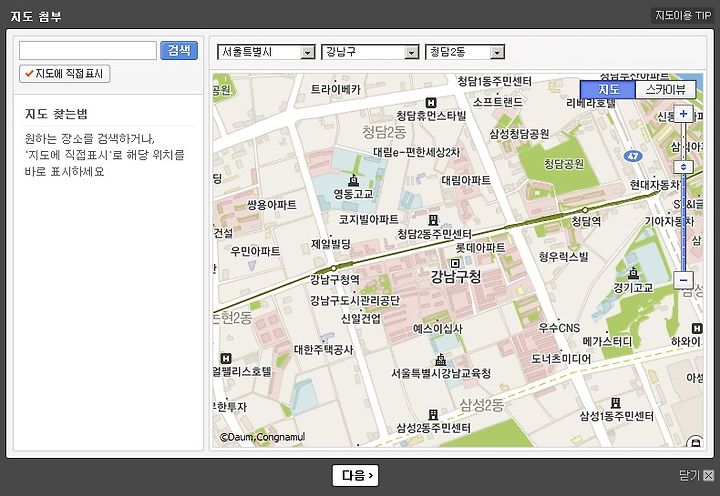Toggle 지도에 직접표시 option
Image resolution: width=720 pixels, height=496 pixels.
click(x=65, y=73)
